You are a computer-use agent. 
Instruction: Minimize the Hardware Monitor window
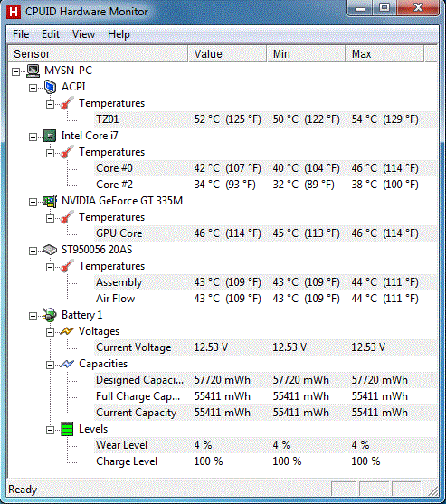click(x=360, y=8)
